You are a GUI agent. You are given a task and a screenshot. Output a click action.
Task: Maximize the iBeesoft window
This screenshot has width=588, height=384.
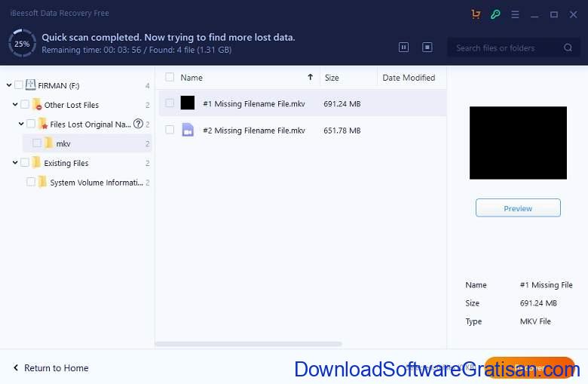pyautogui.click(x=554, y=14)
